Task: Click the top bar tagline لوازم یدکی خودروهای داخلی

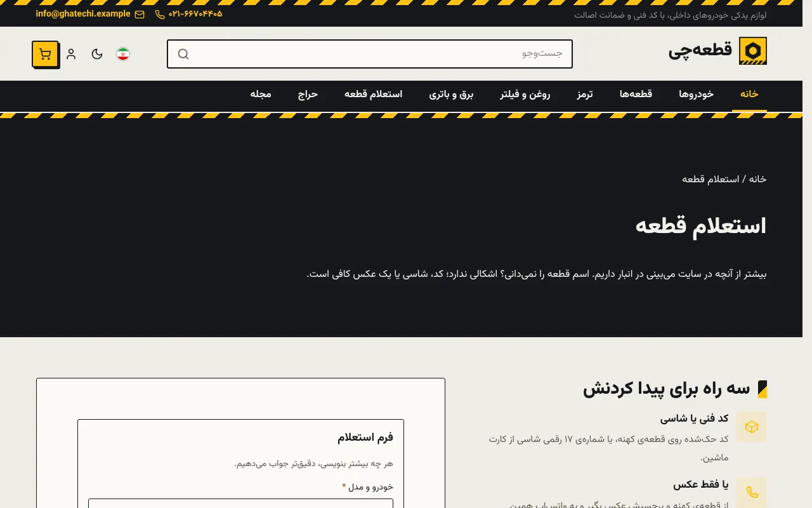Action: (670, 15)
